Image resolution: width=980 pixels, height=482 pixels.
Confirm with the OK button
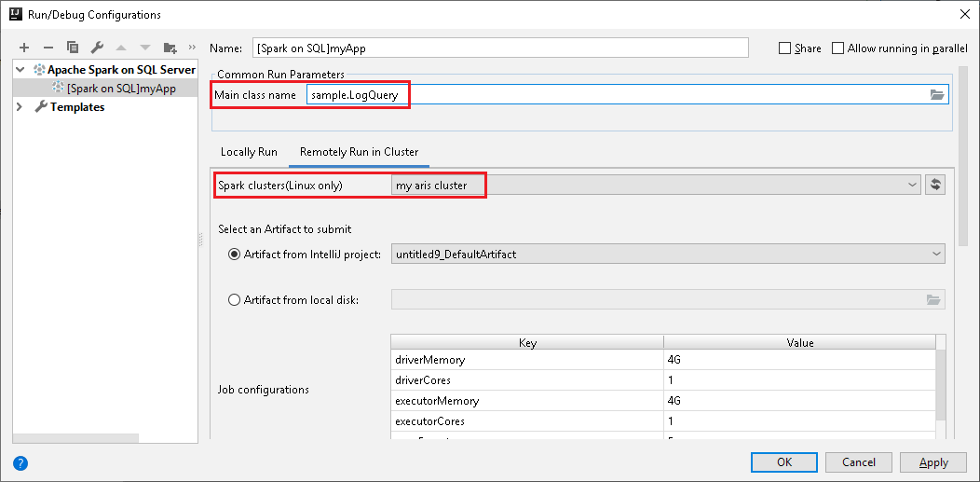coord(784,462)
